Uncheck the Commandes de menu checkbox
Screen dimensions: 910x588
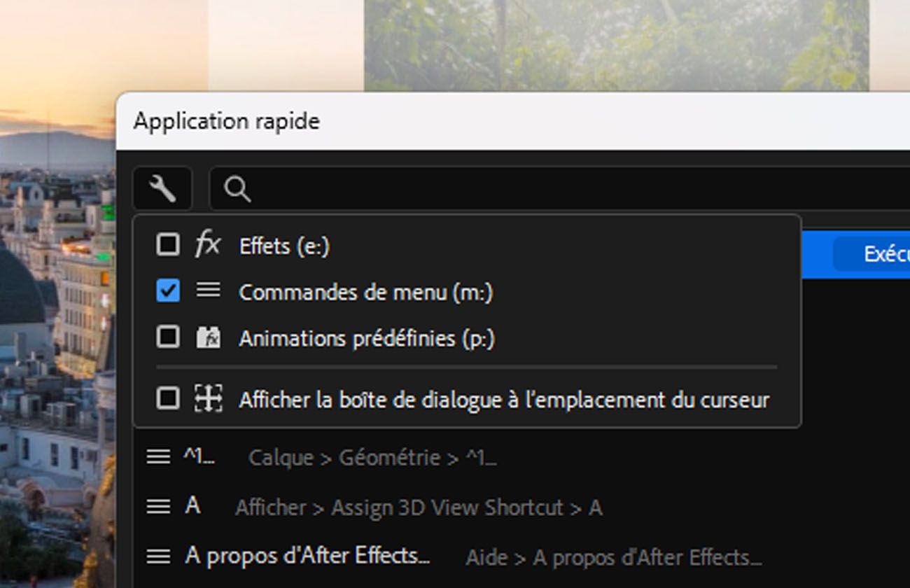168,290
